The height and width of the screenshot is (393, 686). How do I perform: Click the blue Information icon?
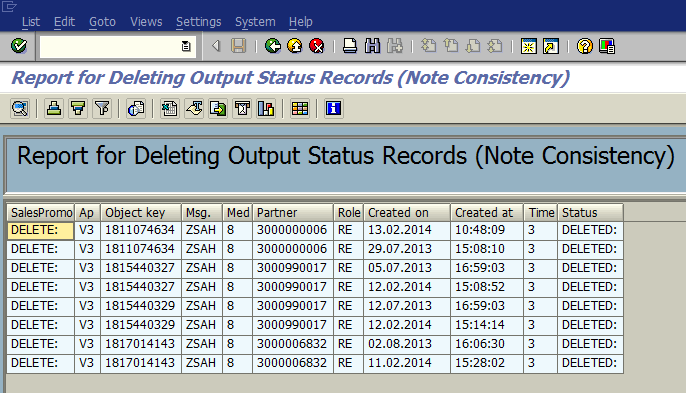click(x=333, y=109)
